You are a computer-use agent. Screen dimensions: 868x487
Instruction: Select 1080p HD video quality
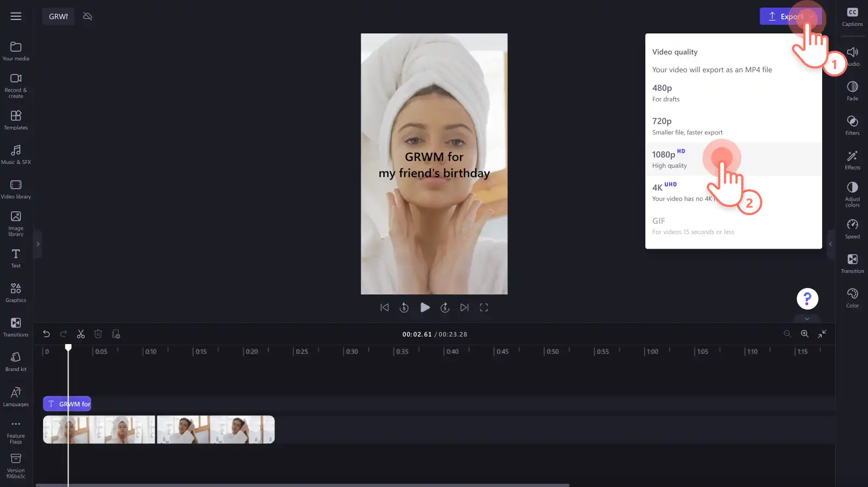(733, 159)
